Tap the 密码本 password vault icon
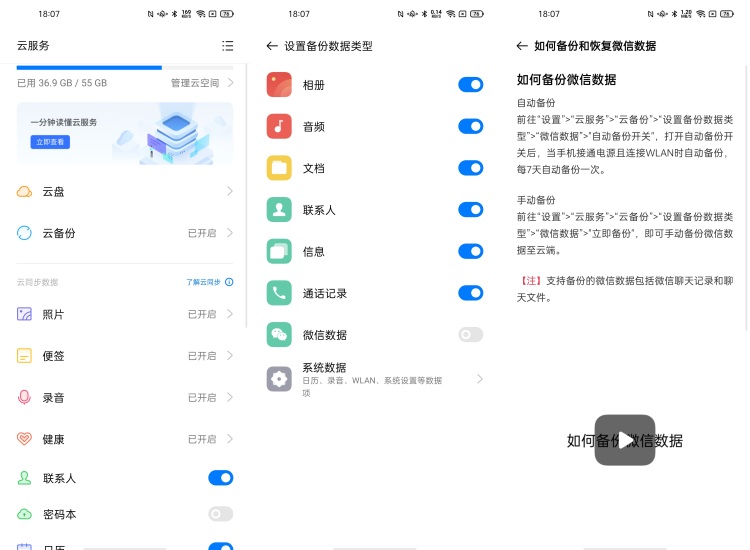 click(24, 514)
